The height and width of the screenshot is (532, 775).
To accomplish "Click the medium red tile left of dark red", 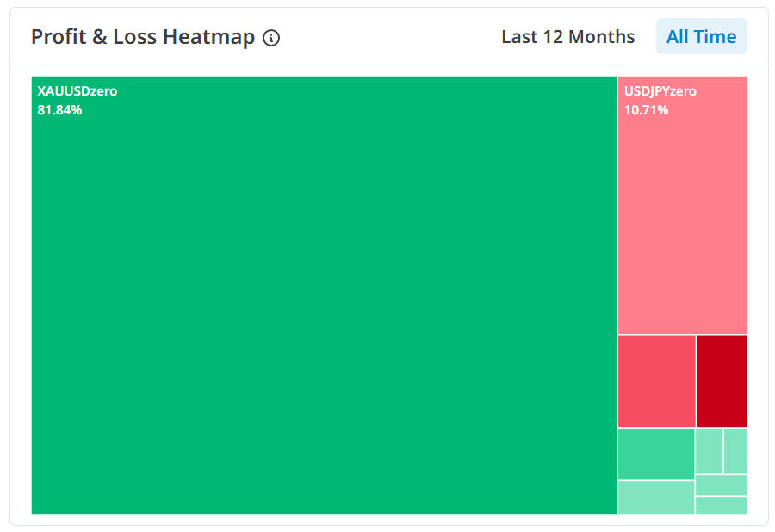I will [x=656, y=380].
